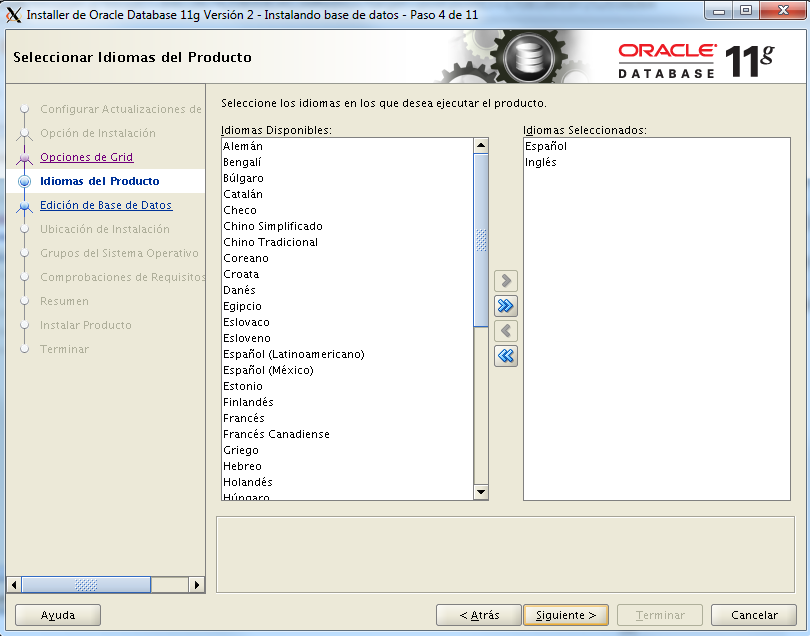Click the Ayuda button

point(58,615)
